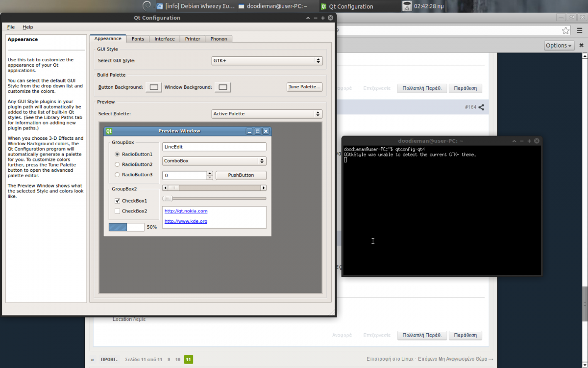This screenshot has height=368, width=588.
Task: Click the current page 11 indicator
Action: 189,360
